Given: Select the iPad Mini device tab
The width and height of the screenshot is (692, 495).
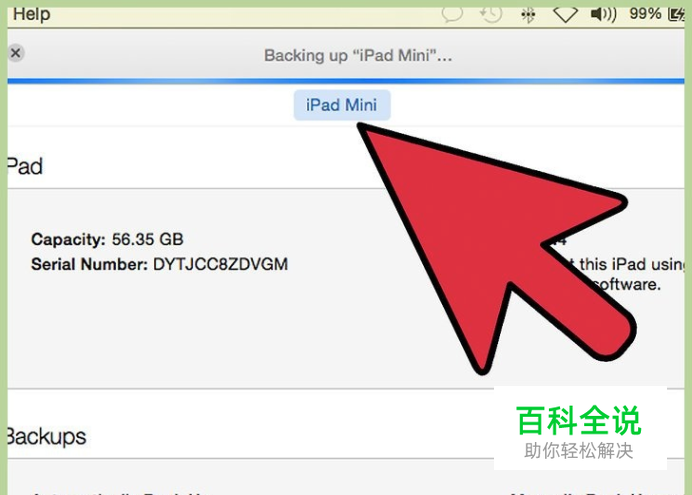Looking at the screenshot, I should pyautogui.click(x=342, y=105).
